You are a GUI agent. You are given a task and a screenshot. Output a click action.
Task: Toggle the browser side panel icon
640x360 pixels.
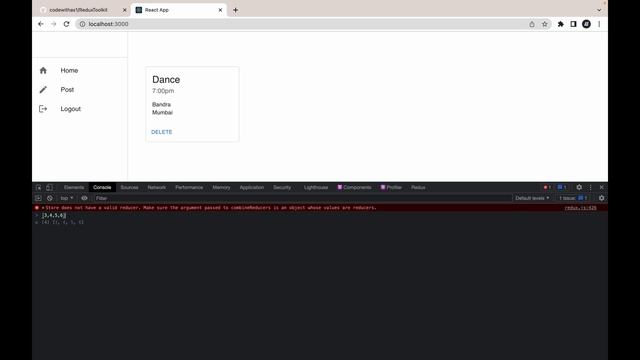tap(573, 24)
